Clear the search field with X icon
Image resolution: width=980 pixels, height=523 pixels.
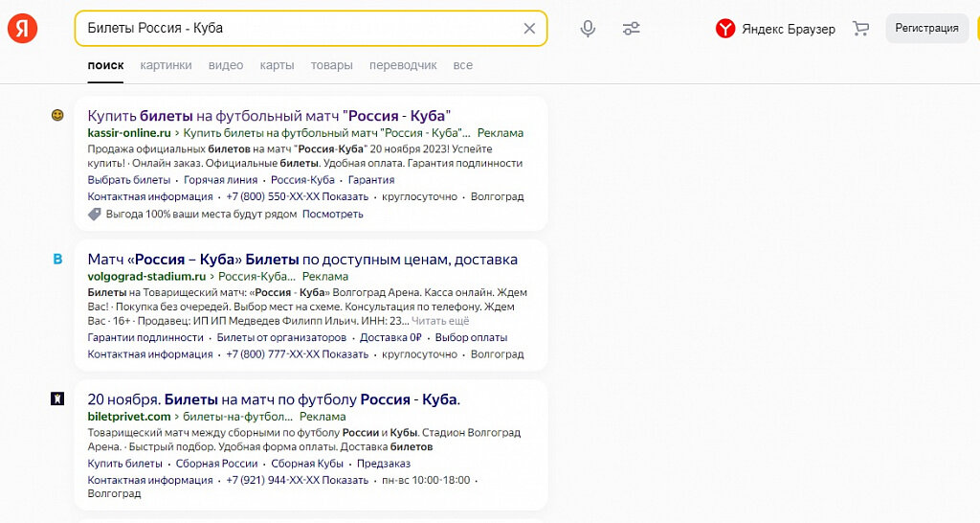tap(529, 28)
